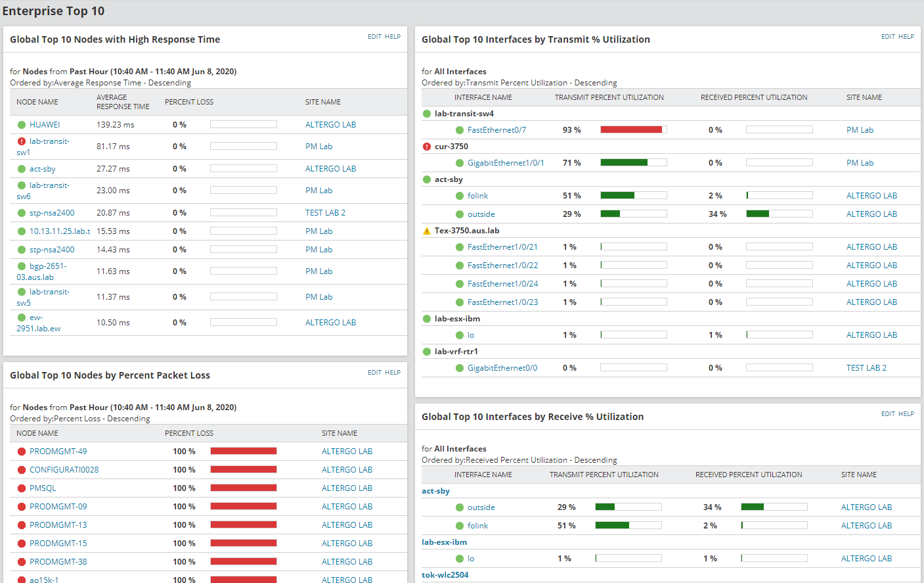Click the green icon beside FastEthernet1/0/23
924x583 pixels.
pos(460,302)
